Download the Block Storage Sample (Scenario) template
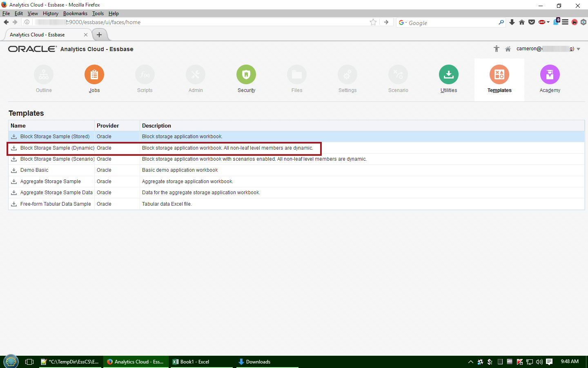The width and height of the screenshot is (588, 368). tap(14, 159)
